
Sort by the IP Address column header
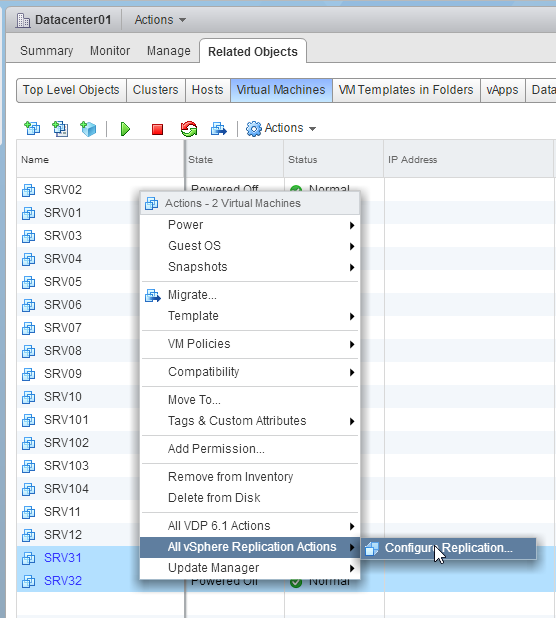point(469,159)
